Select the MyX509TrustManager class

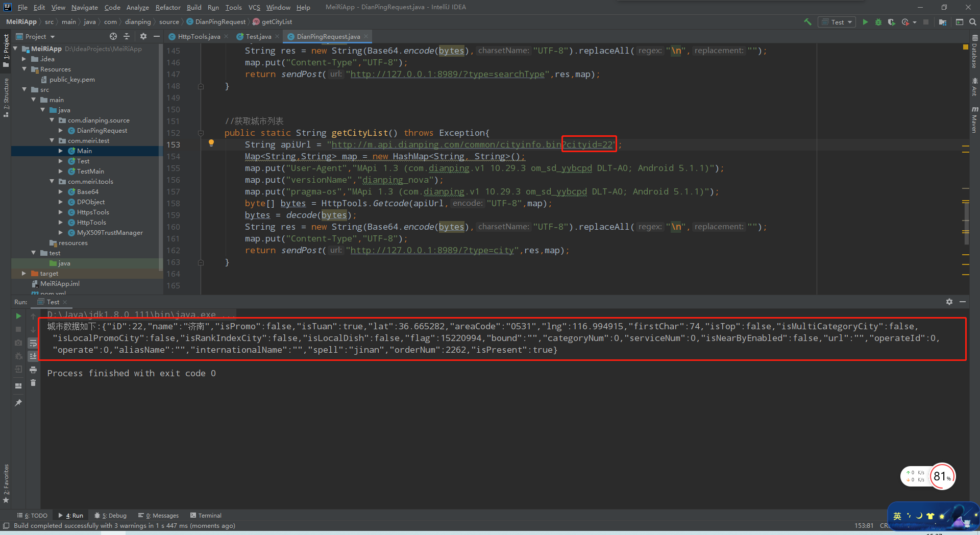(x=110, y=232)
